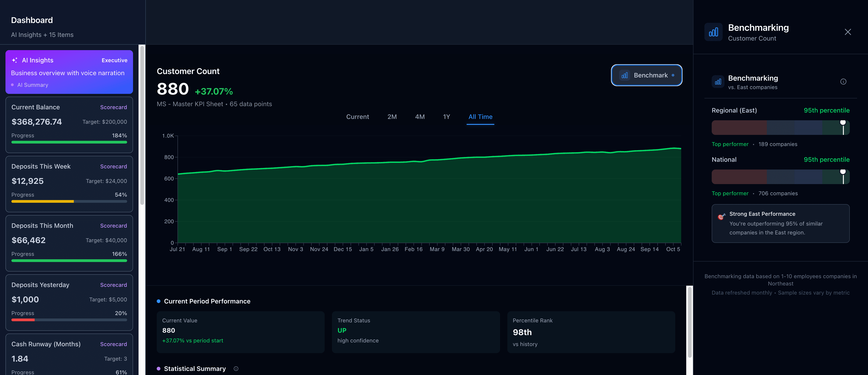
Task: Select the AI Insights Executive summary card
Action: 69,72
